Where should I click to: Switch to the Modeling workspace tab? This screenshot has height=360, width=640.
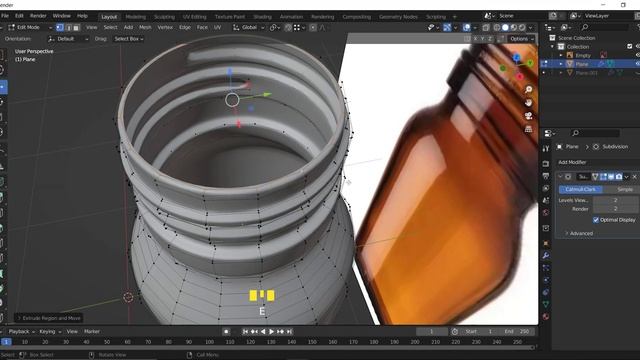coord(136,17)
